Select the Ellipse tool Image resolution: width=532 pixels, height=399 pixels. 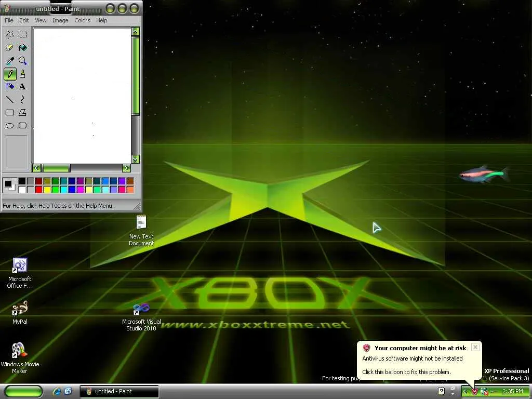pyautogui.click(x=10, y=126)
